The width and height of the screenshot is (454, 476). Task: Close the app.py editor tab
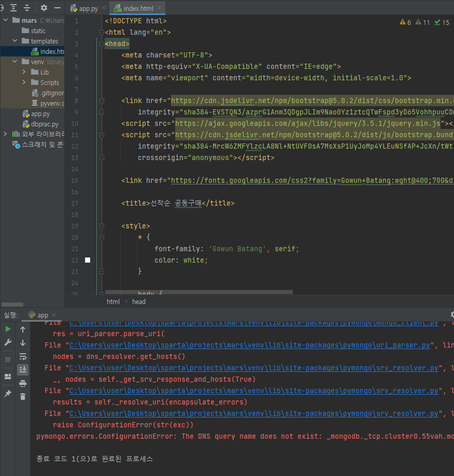coord(104,8)
